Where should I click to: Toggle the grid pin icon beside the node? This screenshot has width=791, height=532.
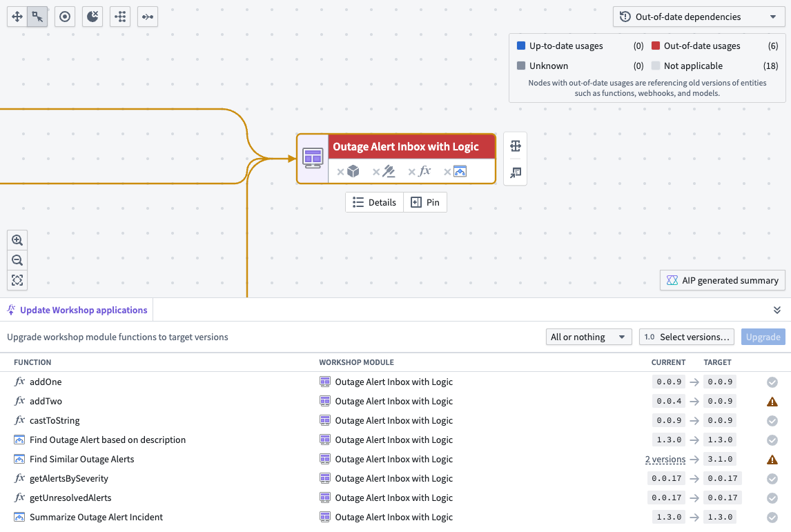(515, 173)
